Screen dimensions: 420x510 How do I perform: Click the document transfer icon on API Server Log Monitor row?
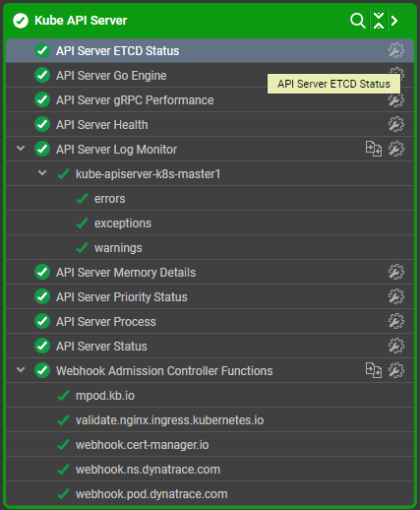point(374,149)
